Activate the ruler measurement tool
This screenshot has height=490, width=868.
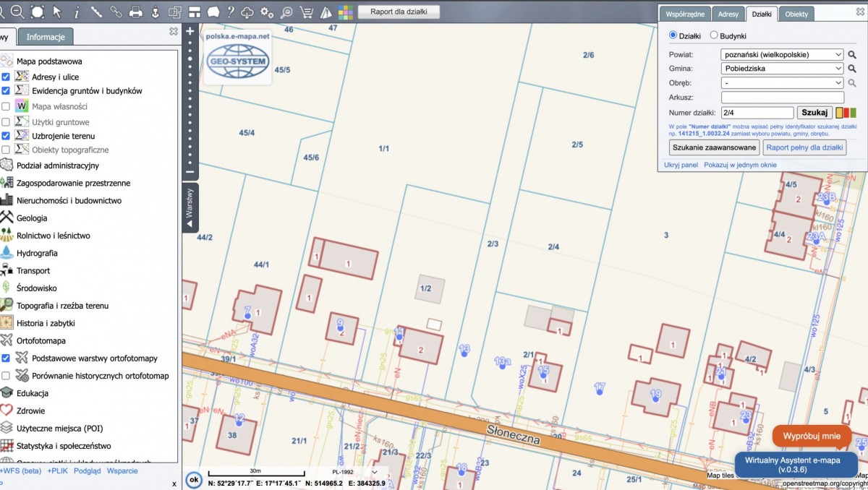click(x=96, y=12)
